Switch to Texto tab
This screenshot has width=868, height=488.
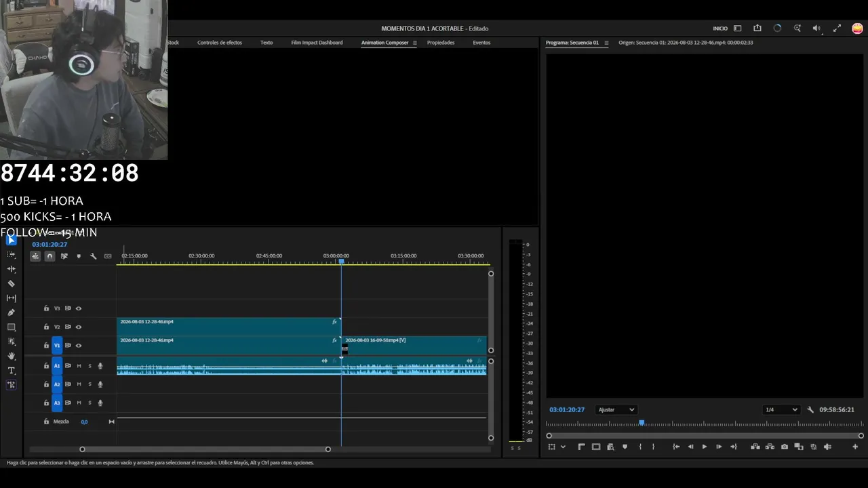267,43
